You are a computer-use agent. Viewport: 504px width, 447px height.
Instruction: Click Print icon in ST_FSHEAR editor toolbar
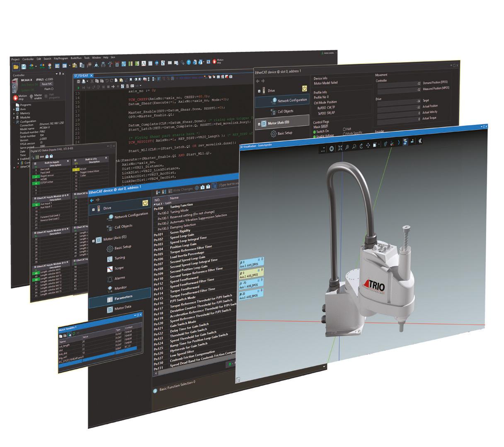(x=83, y=81)
